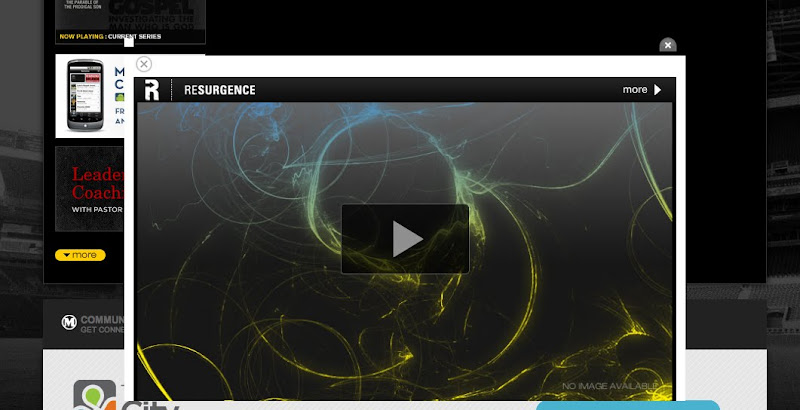The width and height of the screenshot is (800, 410).
Task: Click the Android phone image
Action: click(85, 95)
